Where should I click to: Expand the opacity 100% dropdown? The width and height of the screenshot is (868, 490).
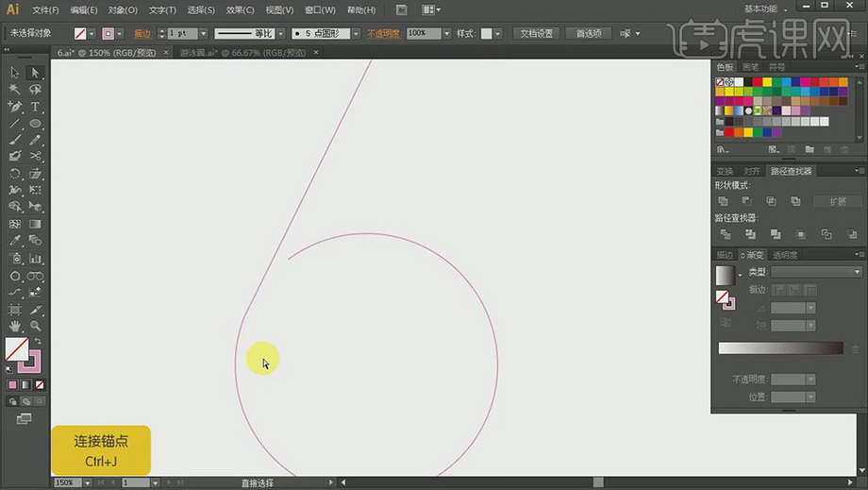(445, 33)
